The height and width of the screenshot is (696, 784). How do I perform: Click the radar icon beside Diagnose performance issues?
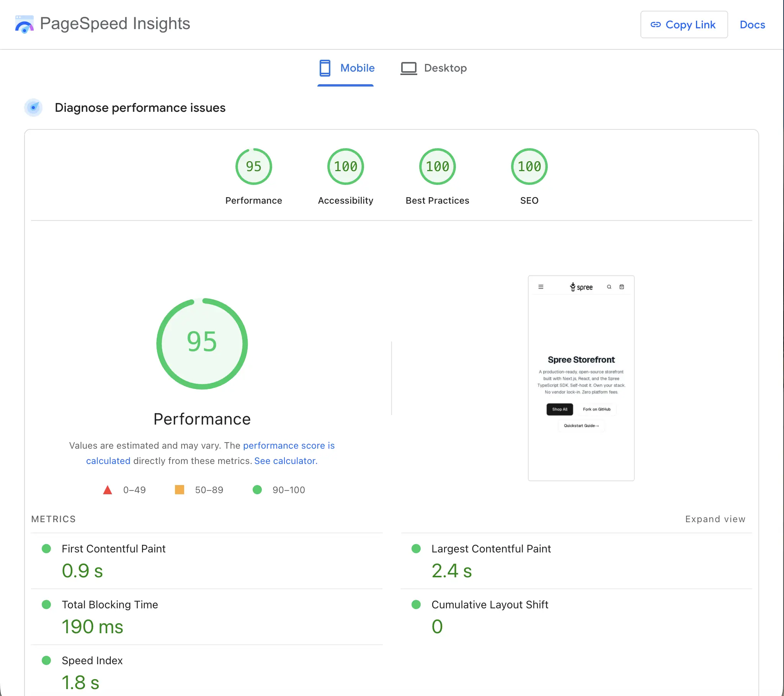pos(33,108)
